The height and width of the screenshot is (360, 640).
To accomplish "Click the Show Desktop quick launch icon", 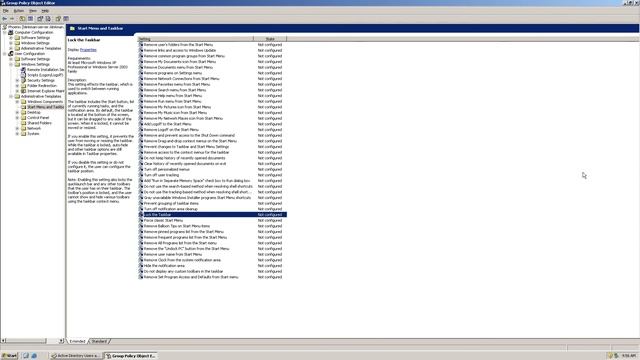I will coord(26,356).
